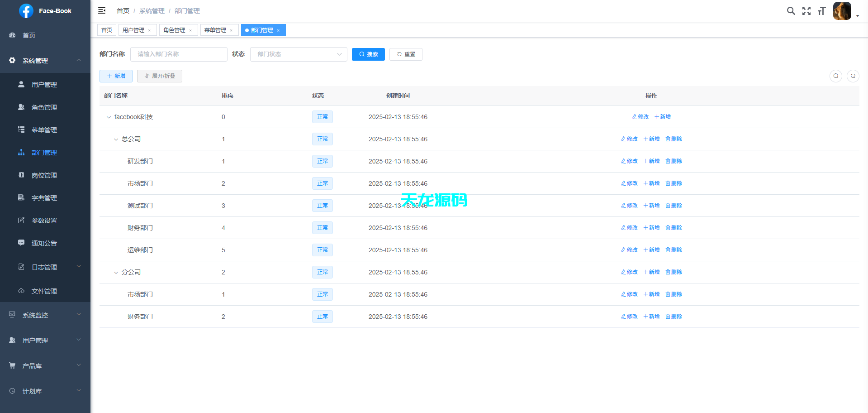Click the Face-Book logo icon

pyautogui.click(x=27, y=10)
